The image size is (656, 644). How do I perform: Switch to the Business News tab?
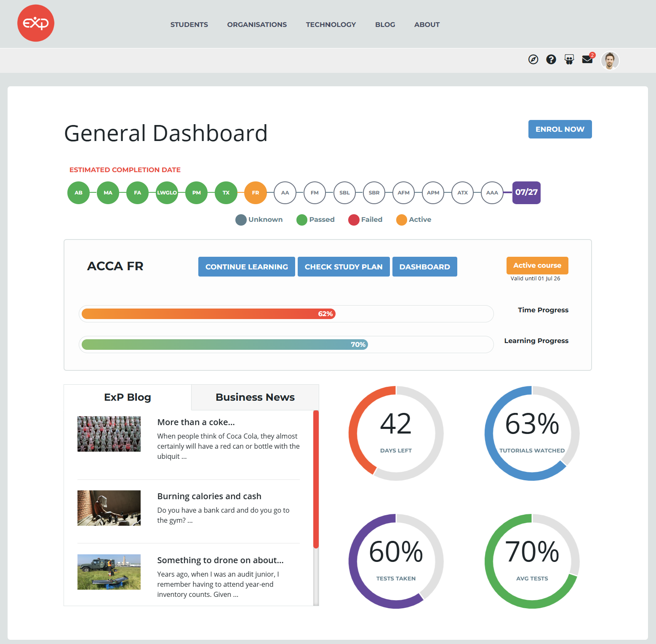[x=255, y=397]
